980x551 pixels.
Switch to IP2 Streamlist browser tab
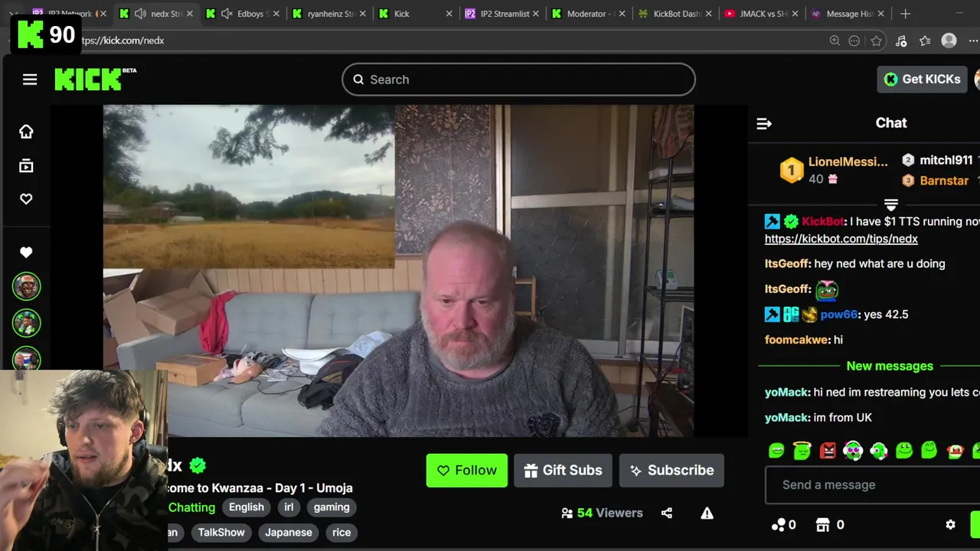click(x=503, y=14)
